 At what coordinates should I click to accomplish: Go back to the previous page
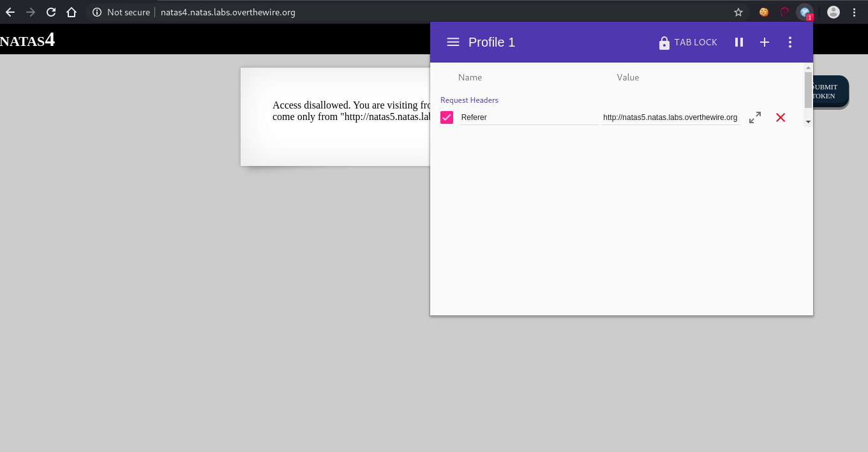pos(10,12)
